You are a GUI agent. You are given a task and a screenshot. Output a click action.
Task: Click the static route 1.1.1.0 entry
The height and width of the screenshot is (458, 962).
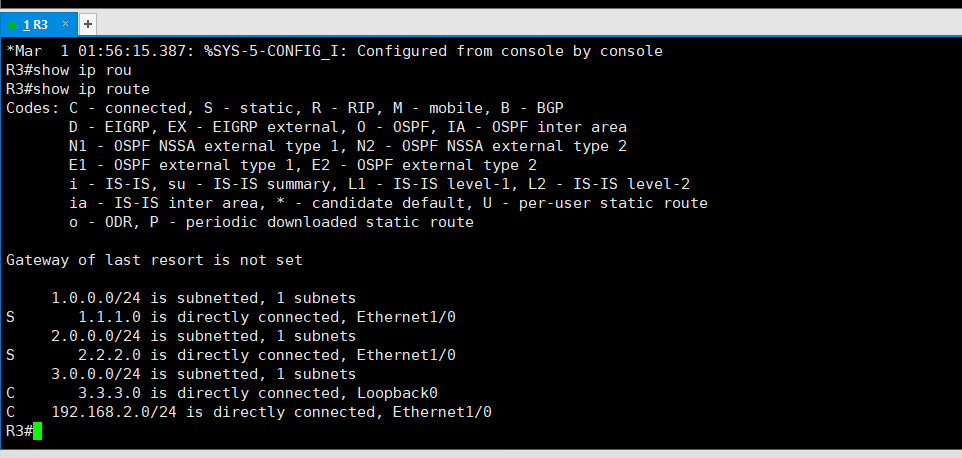coord(231,318)
